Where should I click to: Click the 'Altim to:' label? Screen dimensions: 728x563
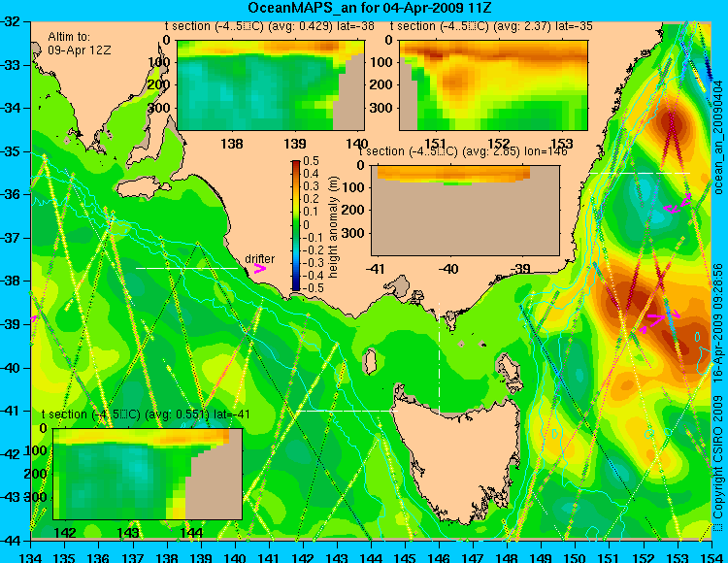coord(69,37)
